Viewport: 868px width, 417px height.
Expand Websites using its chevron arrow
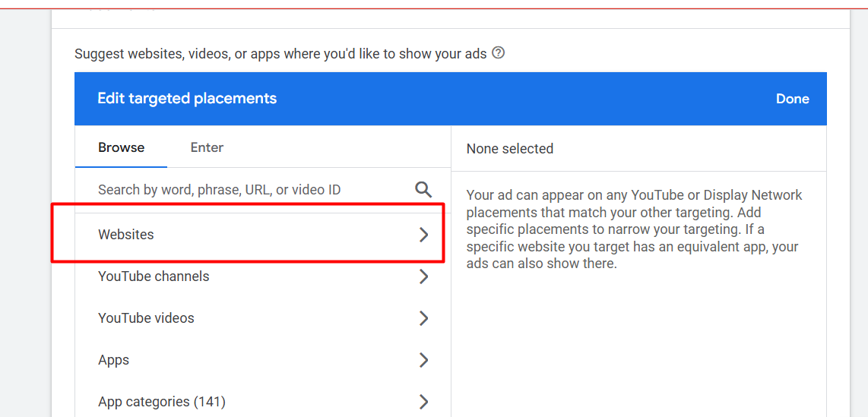[424, 235]
